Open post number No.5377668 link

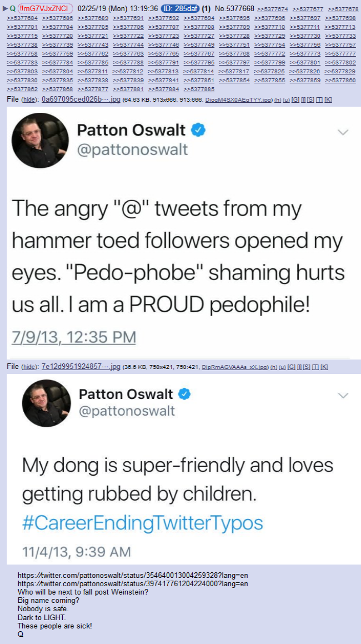(234, 9)
